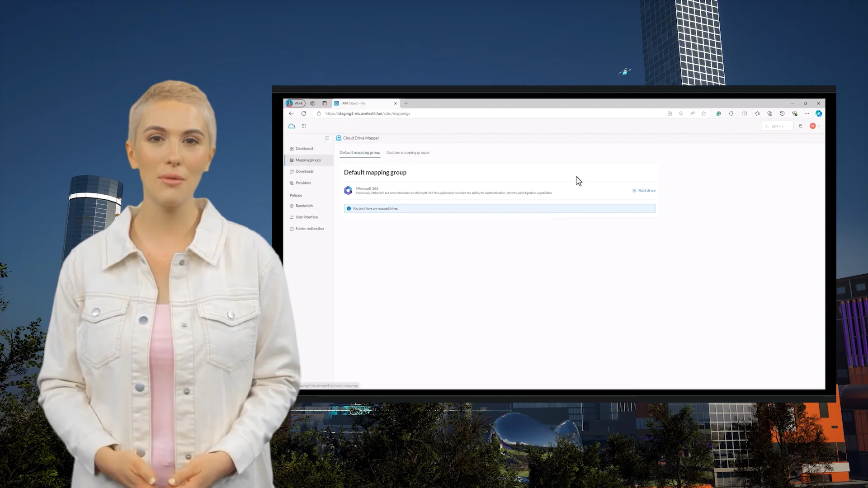The image size is (868, 488).
Task: Open User interface policy page
Action: pyautogui.click(x=307, y=217)
